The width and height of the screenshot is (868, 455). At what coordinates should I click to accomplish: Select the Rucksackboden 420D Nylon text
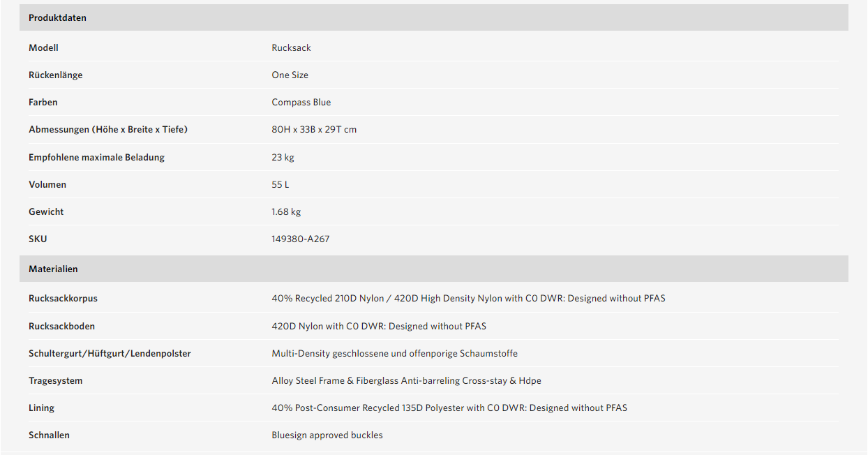[x=379, y=326]
